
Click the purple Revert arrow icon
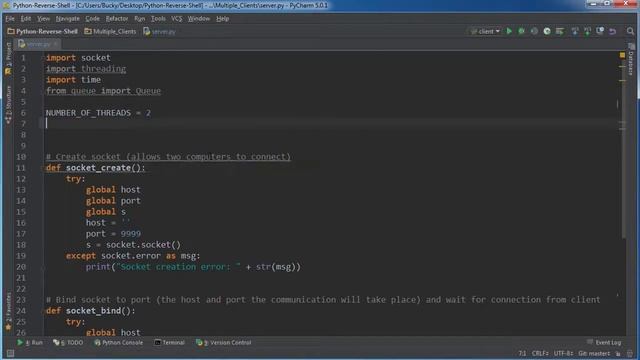pyautogui.click(x=613, y=31)
